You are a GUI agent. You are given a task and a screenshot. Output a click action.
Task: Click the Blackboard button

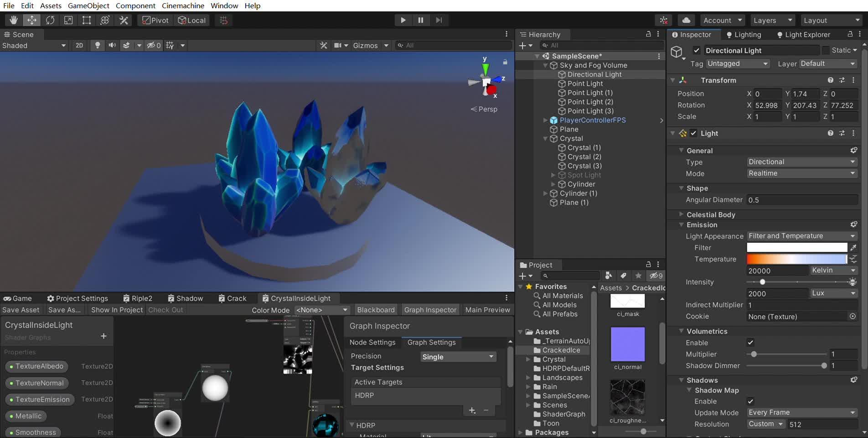click(376, 310)
